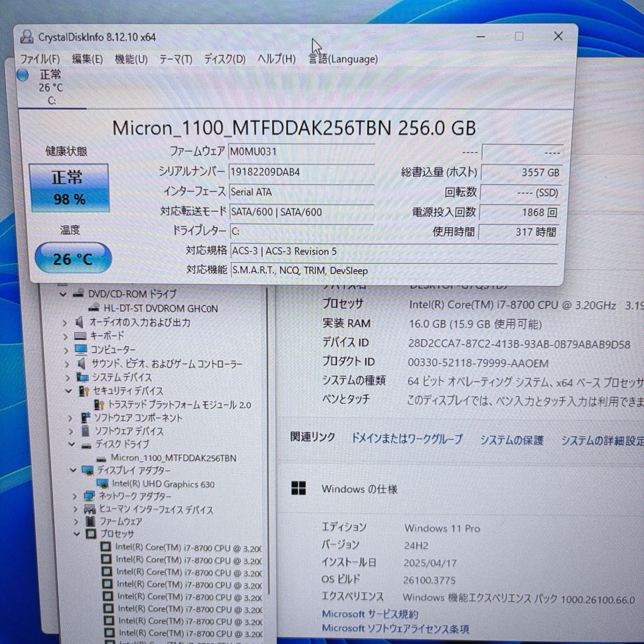
Task: Open the ファイル(F) menu
Action: coord(40,59)
